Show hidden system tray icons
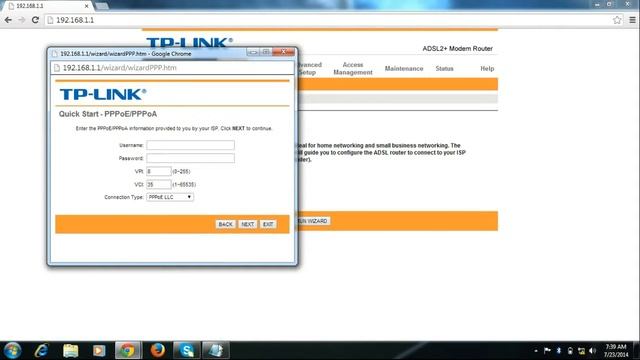The height and width of the screenshot is (360, 640). coord(536,351)
